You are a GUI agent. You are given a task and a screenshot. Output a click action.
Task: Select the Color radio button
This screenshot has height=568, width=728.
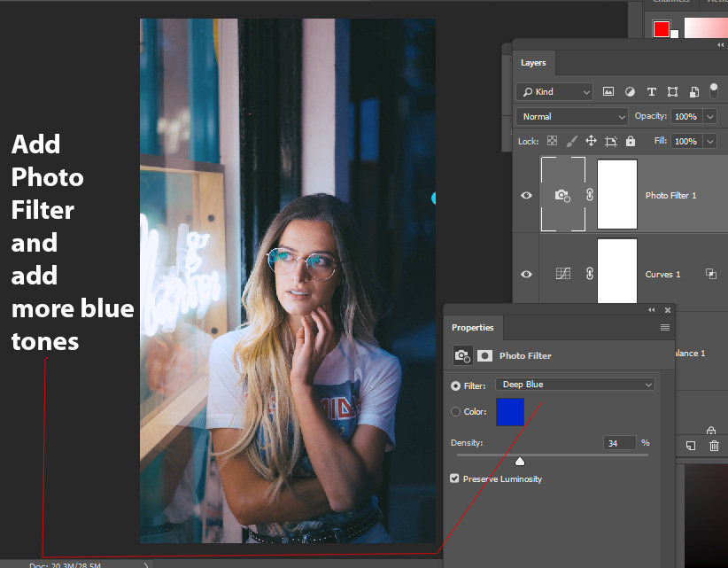[x=455, y=411]
